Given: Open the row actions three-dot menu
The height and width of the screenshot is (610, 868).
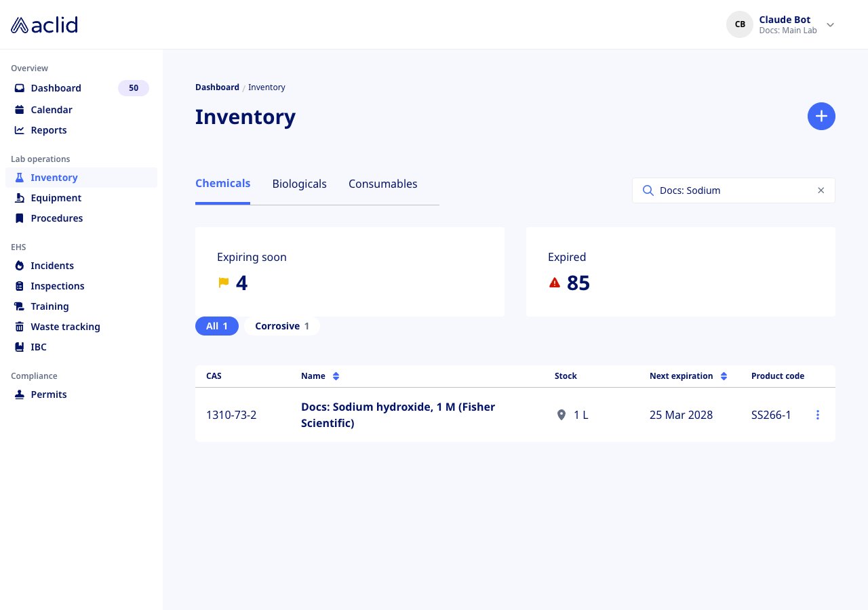Looking at the screenshot, I should tap(818, 415).
